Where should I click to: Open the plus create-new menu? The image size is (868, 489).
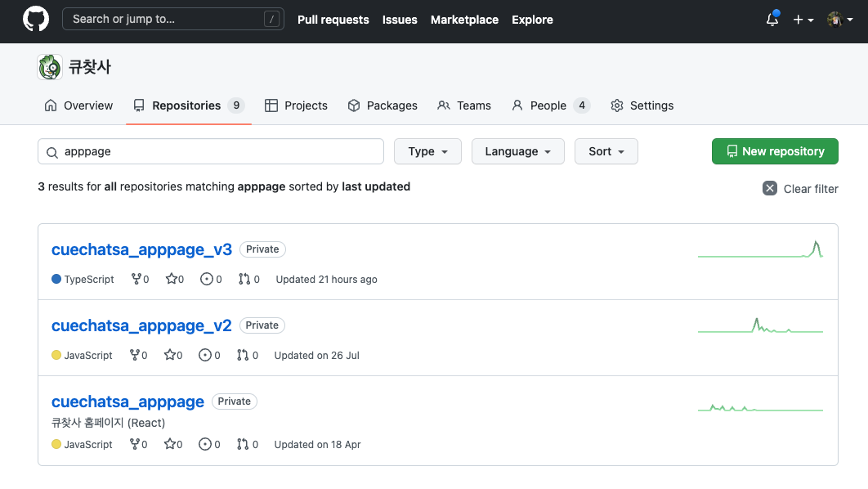click(803, 20)
